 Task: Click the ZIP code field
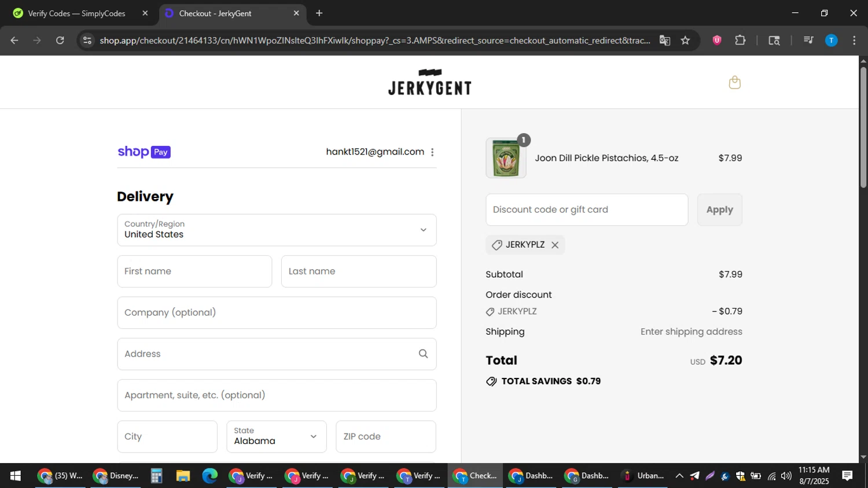[x=386, y=436]
